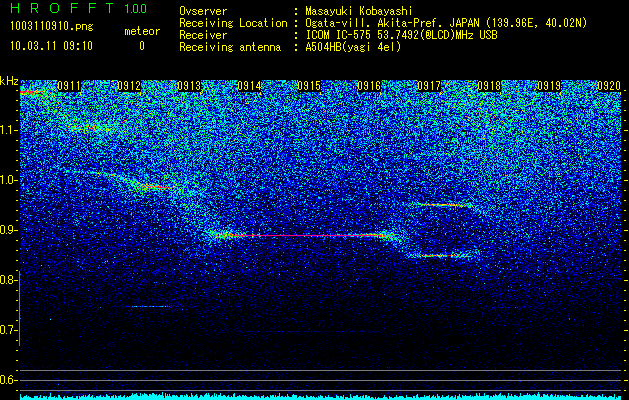The width and height of the screenshot is (629, 400).
Task: Click the 0913 time marker
Action: pos(189,86)
